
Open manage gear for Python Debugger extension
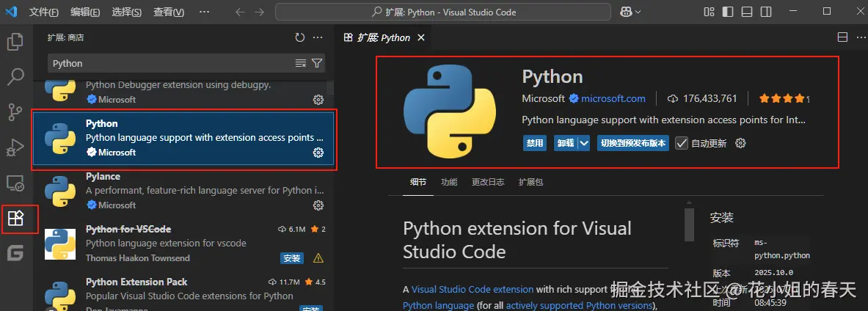pyautogui.click(x=318, y=100)
